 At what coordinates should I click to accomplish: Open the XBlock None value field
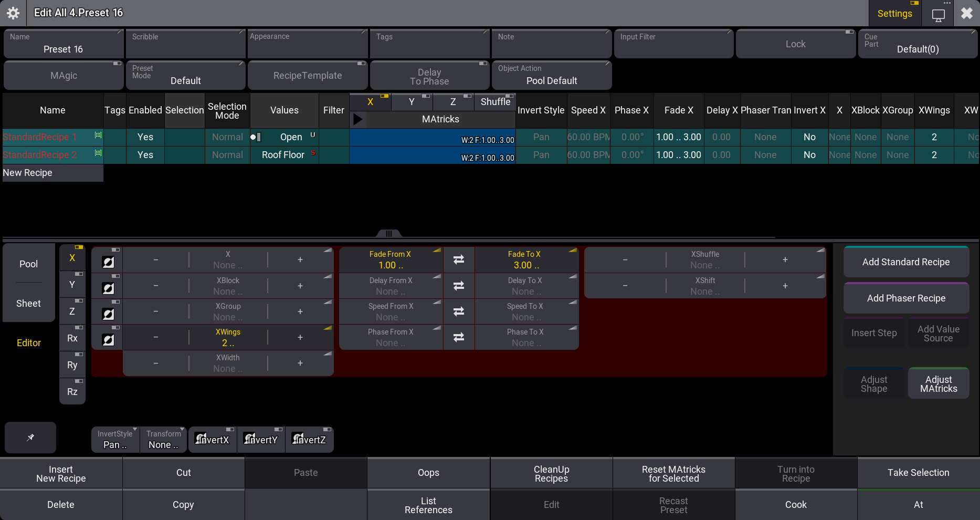[228, 286]
